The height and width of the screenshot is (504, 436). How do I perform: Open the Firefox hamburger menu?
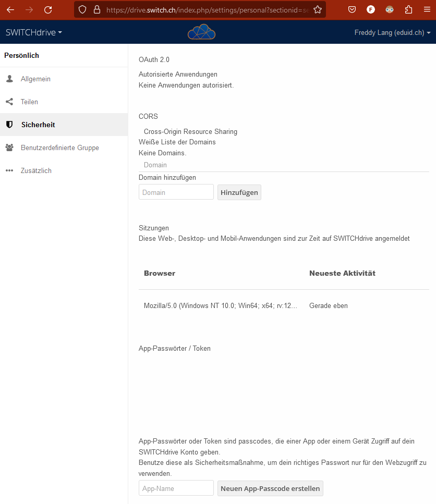point(427,10)
